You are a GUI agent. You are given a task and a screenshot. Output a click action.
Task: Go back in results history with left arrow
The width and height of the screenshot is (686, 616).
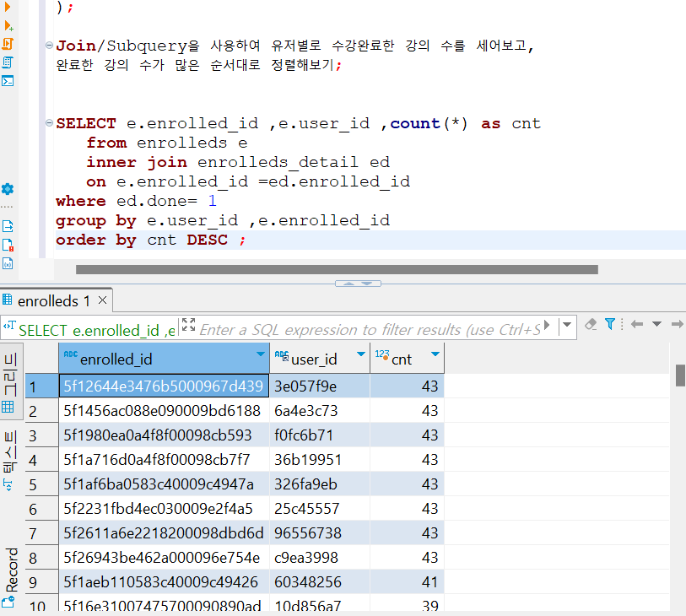point(637,324)
